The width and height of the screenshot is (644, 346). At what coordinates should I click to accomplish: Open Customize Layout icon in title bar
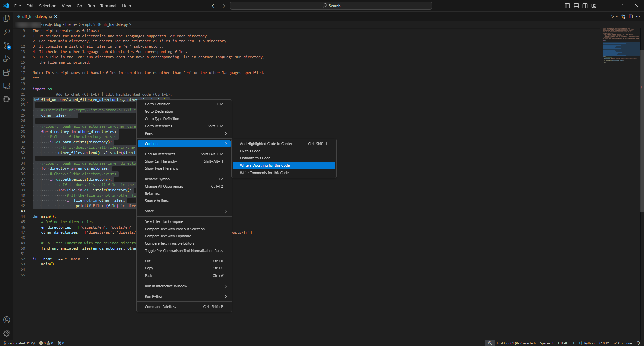(x=594, y=6)
